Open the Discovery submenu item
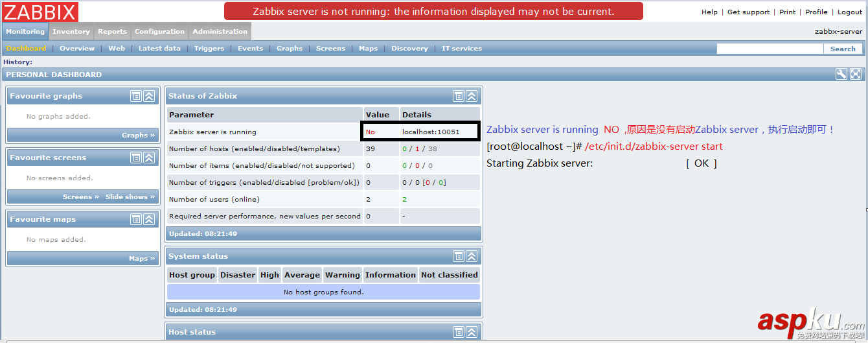The image size is (868, 343). point(409,49)
